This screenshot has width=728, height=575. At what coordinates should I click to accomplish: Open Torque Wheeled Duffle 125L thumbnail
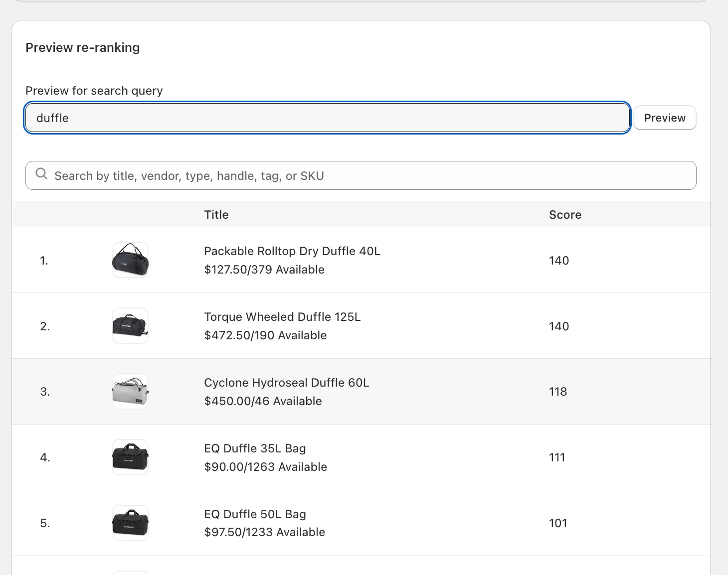[x=130, y=325]
